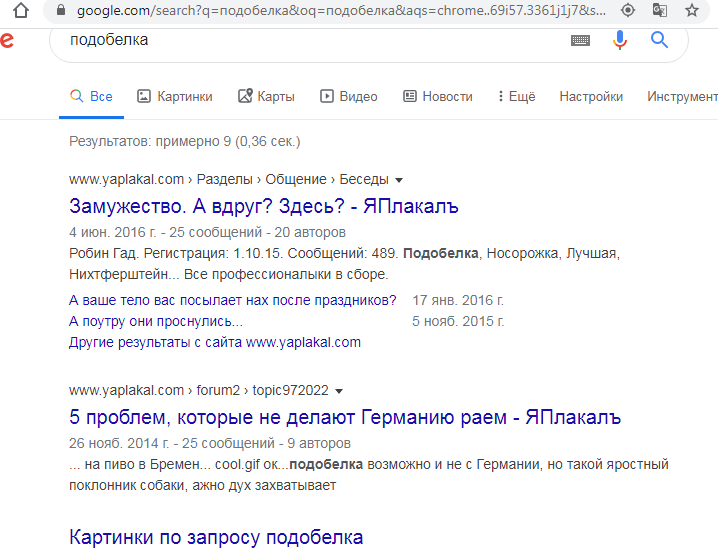Switch to the Карты tab
Screen dimensions: 718x551
click(266, 97)
